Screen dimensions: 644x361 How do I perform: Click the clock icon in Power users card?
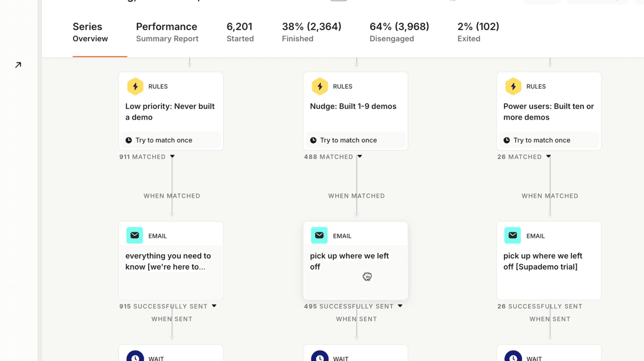point(507,140)
